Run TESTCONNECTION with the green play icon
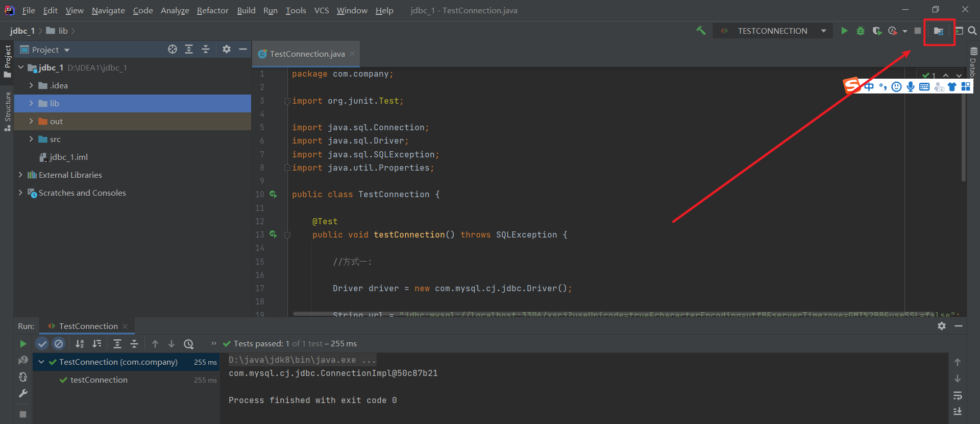Viewport: 980px width, 424px height. tap(844, 31)
